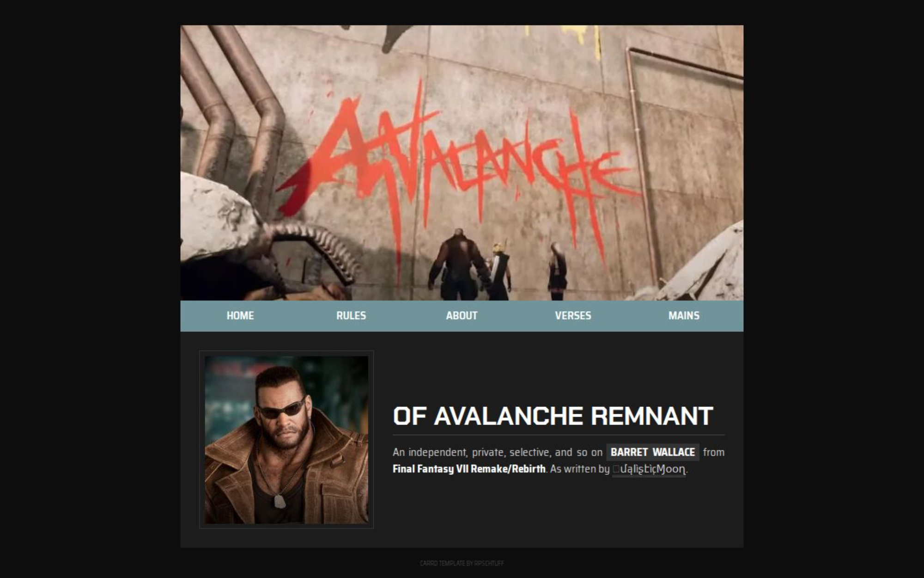Viewport: 924px width, 578px height.
Task: Click the BARRET WALLACE highlighted label
Action: tap(653, 452)
